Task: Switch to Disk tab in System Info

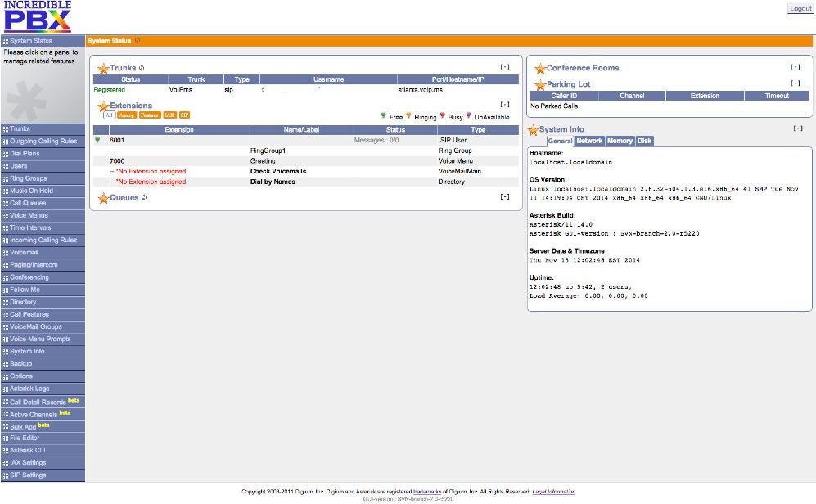Action: point(645,141)
